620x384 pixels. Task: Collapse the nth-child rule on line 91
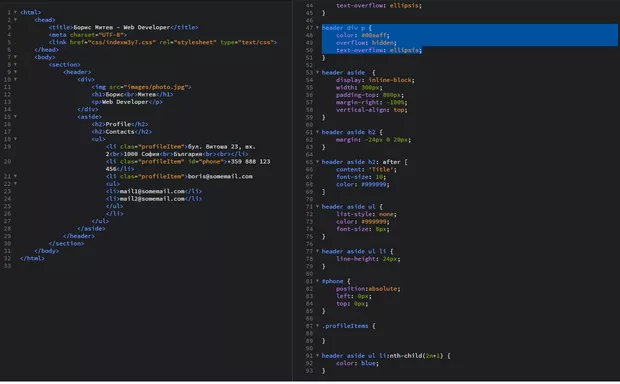point(317,356)
